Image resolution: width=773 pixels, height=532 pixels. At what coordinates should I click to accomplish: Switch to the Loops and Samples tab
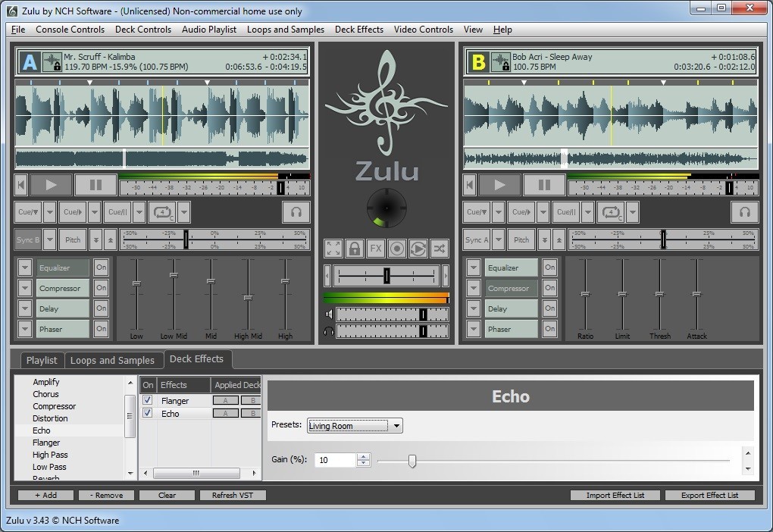point(114,360)
